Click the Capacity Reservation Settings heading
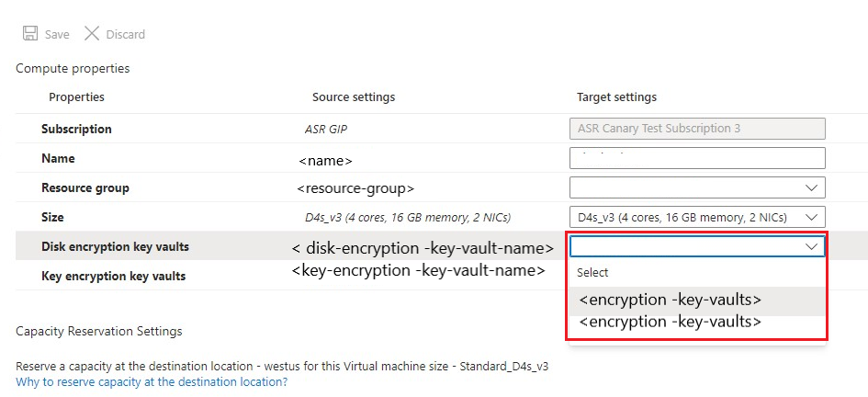The width and height of the screenshot is (868, 397). tap(99, 331)
